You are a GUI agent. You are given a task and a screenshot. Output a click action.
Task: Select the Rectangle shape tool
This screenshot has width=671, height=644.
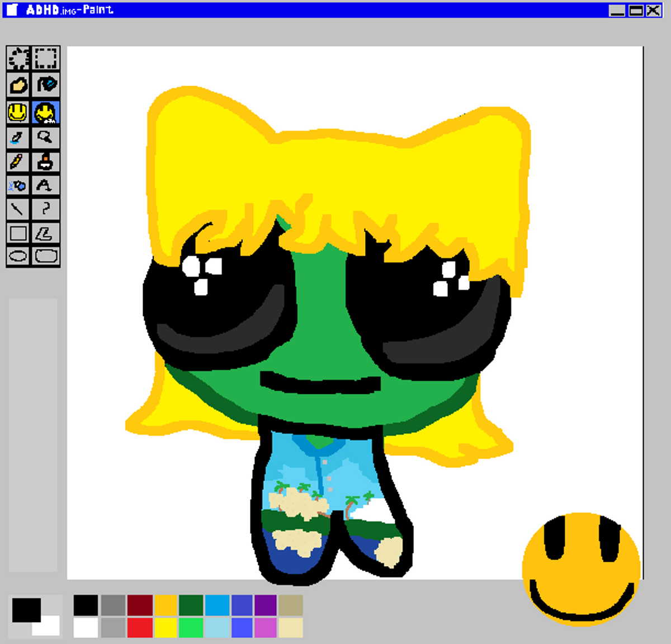point(18,233)
